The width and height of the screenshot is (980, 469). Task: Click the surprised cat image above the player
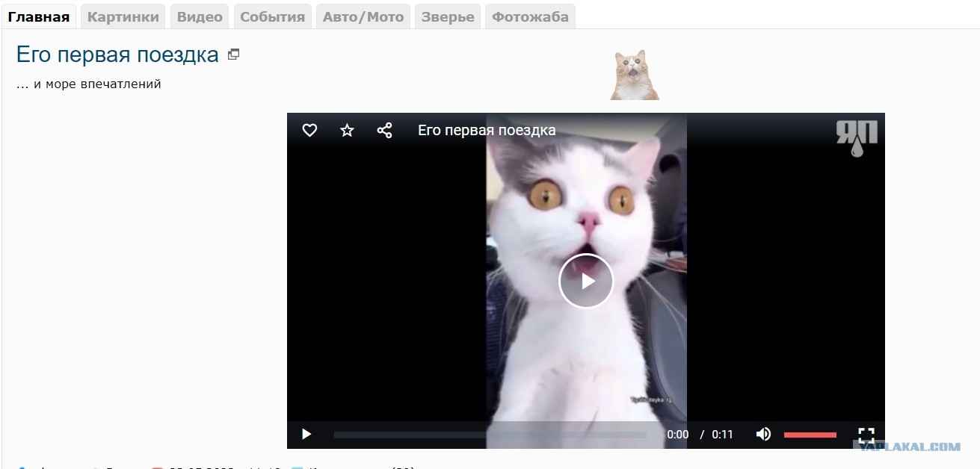(635, 75)
